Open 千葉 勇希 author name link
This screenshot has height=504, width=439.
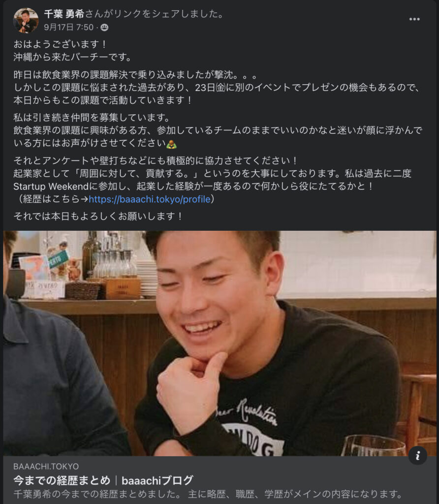64,14
